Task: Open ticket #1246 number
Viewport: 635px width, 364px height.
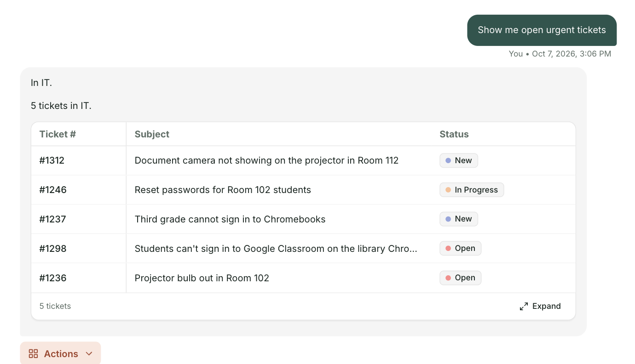Action: (53, 190)
